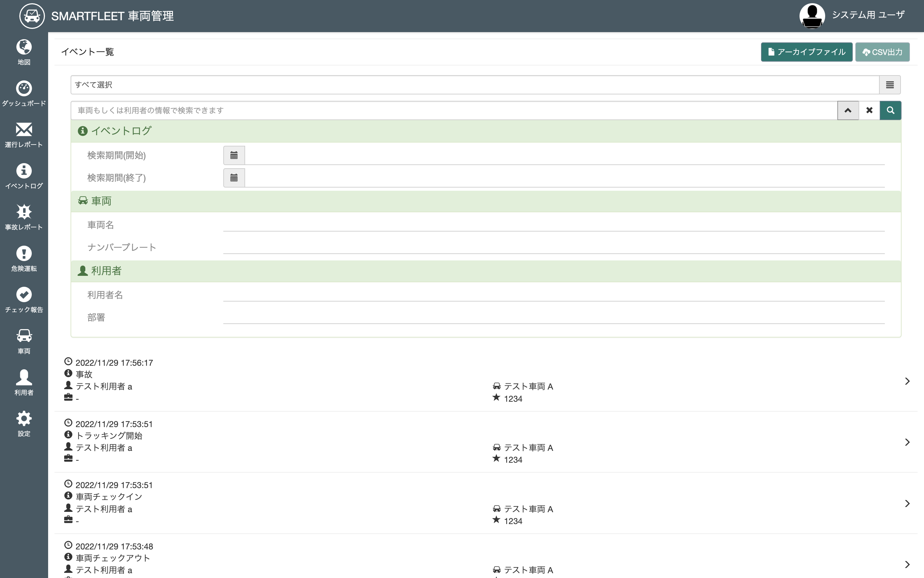Viewport: 924px width, 578px height.
Task: Click the 検索期間(終了) date input field
Action: [x=565, y=178]
